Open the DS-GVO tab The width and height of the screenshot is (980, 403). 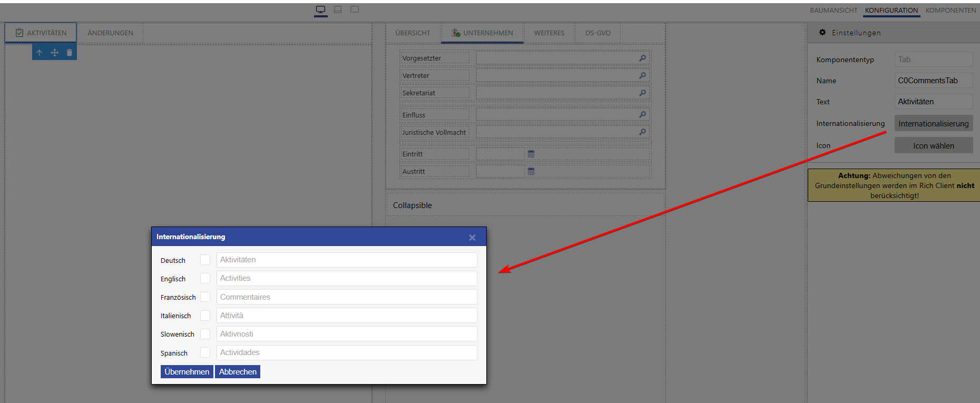click(x=597, y=33)
